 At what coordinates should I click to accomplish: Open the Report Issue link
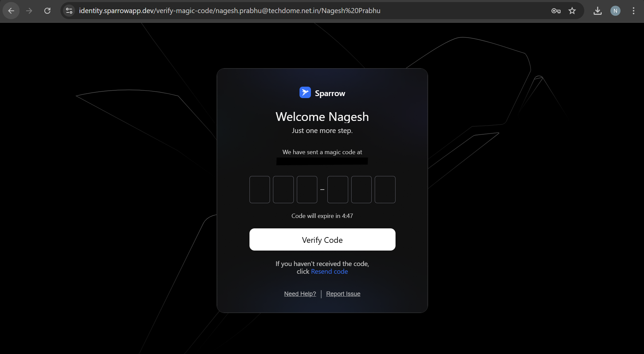pyautogui.click(x=343, y=294)
